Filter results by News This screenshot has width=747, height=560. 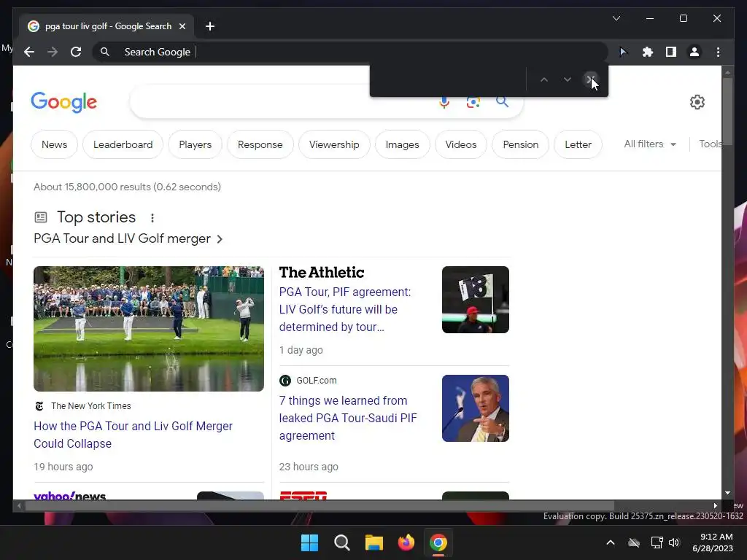coord(54,144)
